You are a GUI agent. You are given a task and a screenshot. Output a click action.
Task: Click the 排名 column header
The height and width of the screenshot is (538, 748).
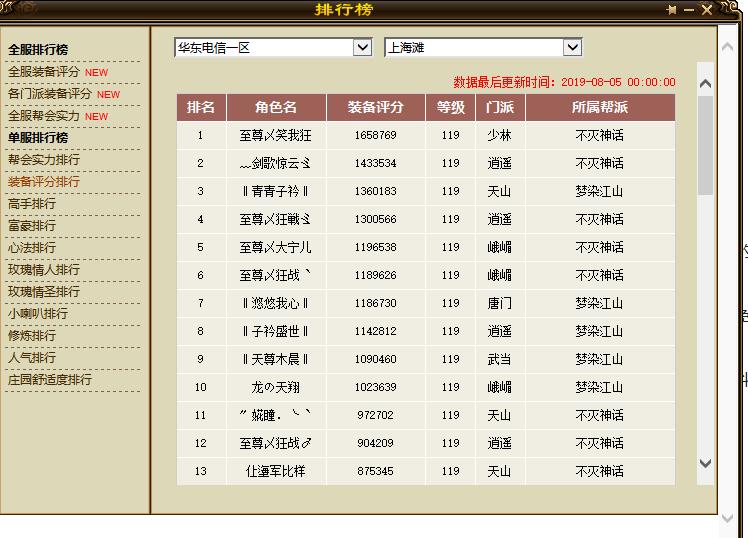pos(201,107)
